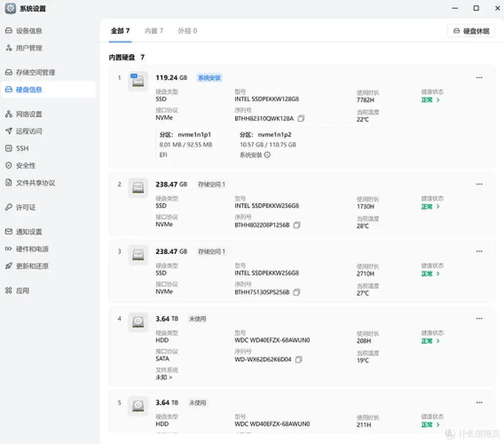Copy serial number WD-WX62D62K6D04
Screen dimensions: 504x444
click(x=299, y=359)
